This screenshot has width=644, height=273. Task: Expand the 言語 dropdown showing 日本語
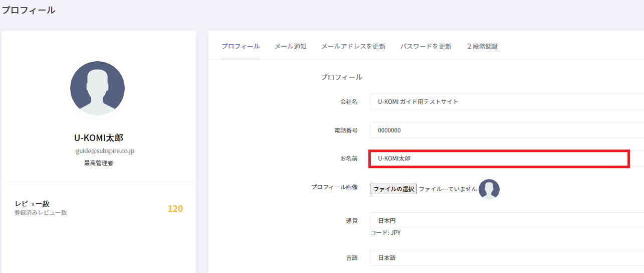[506, 258]
